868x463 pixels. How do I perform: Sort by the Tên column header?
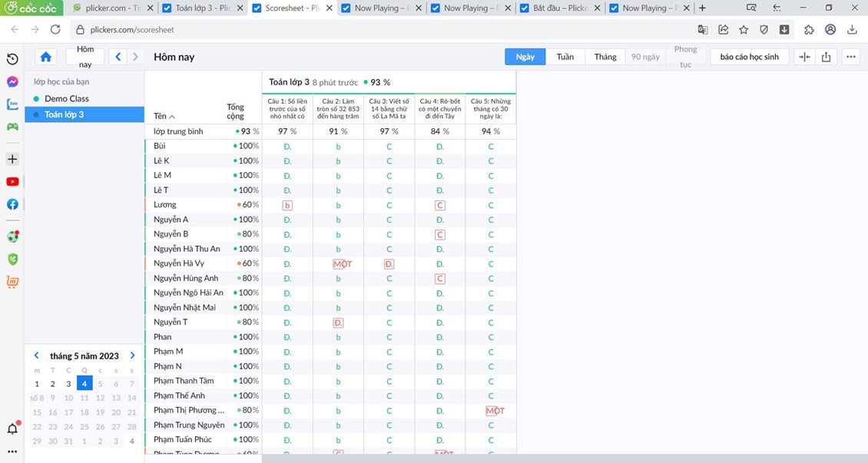pyautogui.click(x=164, y=117)
